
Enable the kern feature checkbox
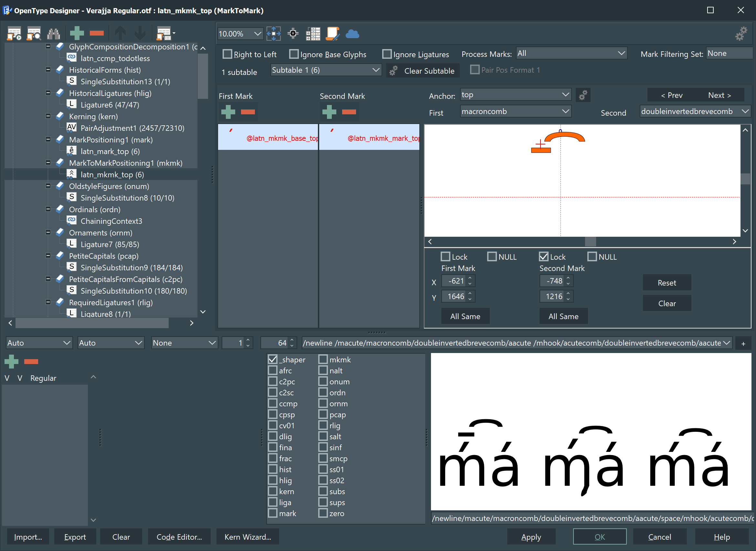pos(273,491)
